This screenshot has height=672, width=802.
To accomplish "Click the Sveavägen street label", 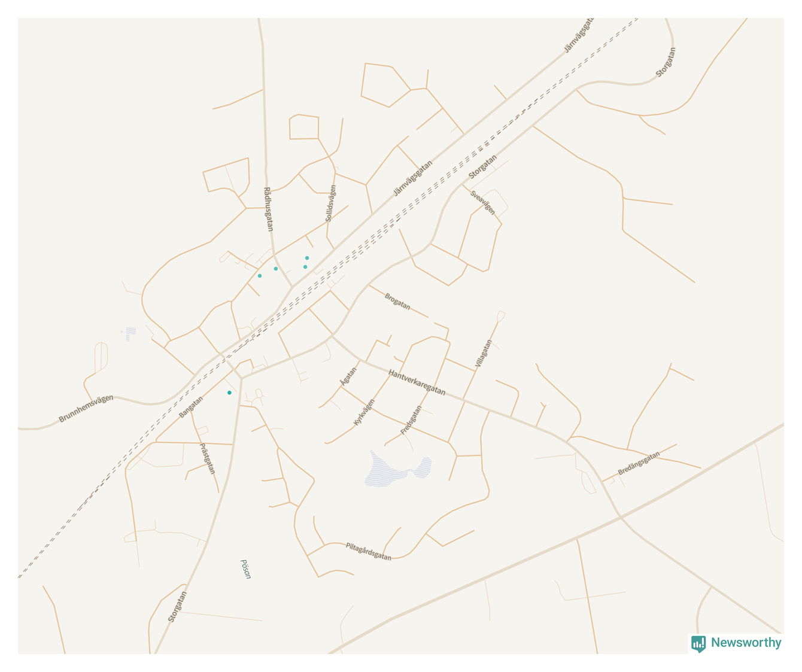I will pos(483,202).
